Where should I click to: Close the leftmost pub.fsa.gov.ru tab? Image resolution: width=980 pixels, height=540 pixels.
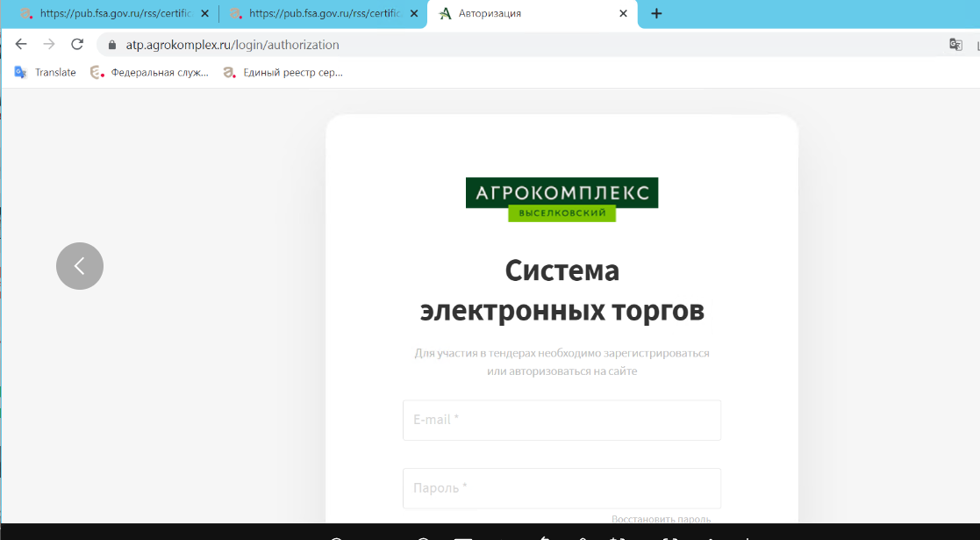tap(205, 14)
